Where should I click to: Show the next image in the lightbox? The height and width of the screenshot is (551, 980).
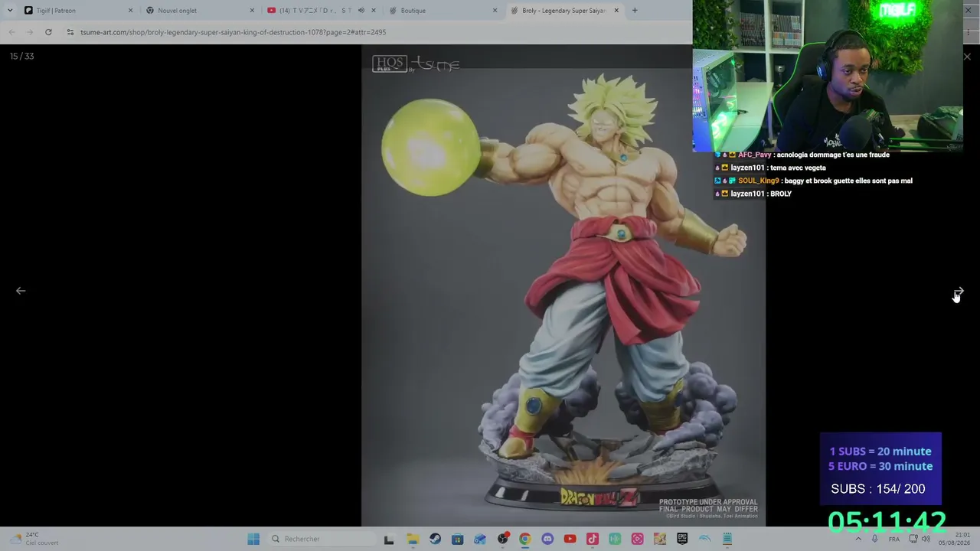pos(959,291)
